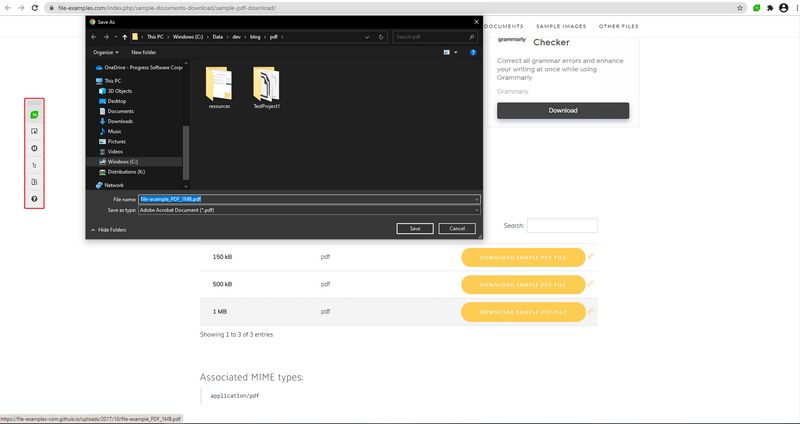Go forward in the Save As dialog
The width and height of the screenshot is (800, 424).
click(106, 37)
